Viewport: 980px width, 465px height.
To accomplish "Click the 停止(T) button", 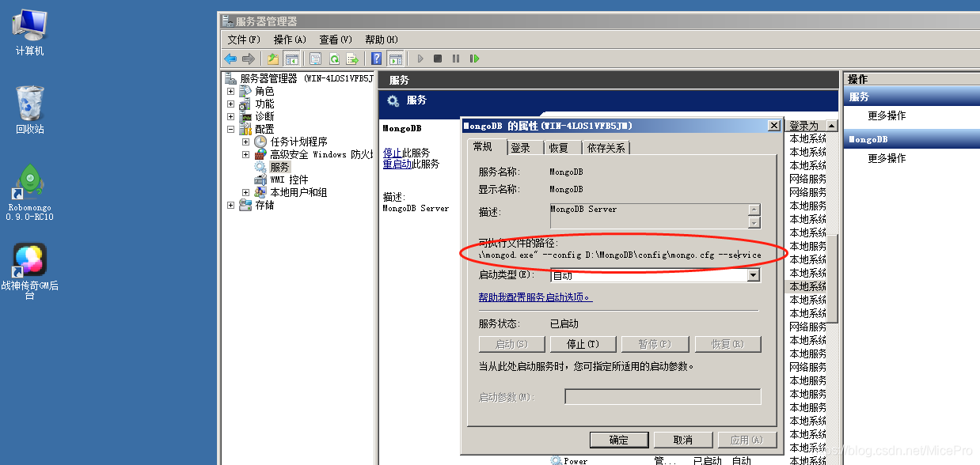I will point(583,344).
